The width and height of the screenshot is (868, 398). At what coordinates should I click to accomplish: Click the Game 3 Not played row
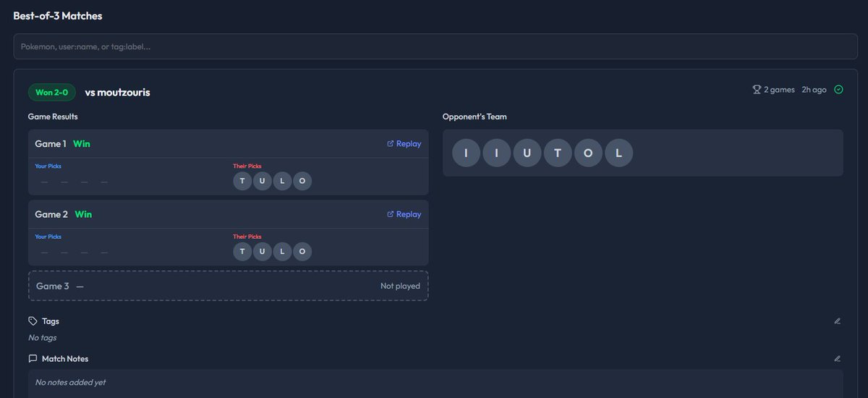tap(229, 286)
